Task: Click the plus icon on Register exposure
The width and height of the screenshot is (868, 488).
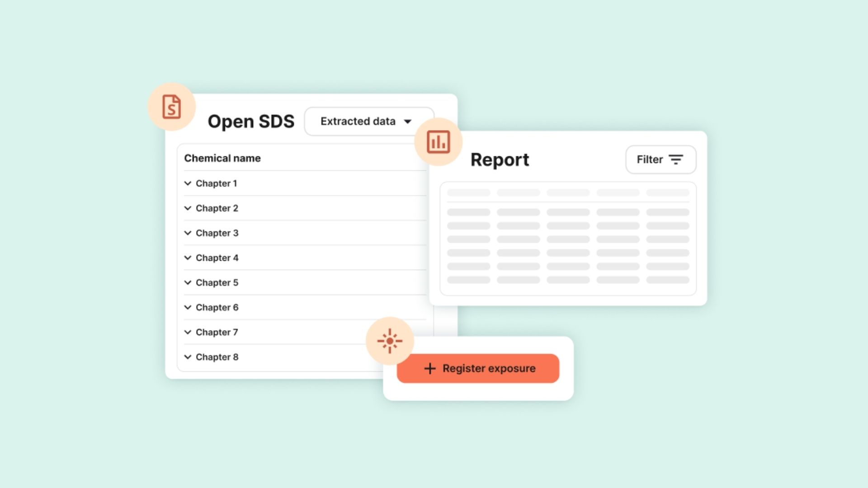Action: (x=430, y=369)
